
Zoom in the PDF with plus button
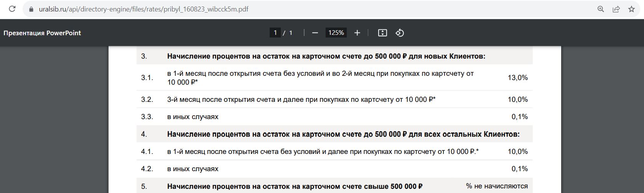point(357,33)
